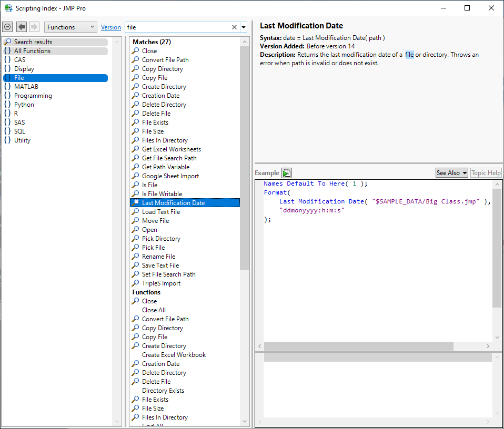Image resolution: width=504 pixels, height=429 pixels.
Task: Click magnifier icon beside Google Sheet Import
Action: coord(136,176)
